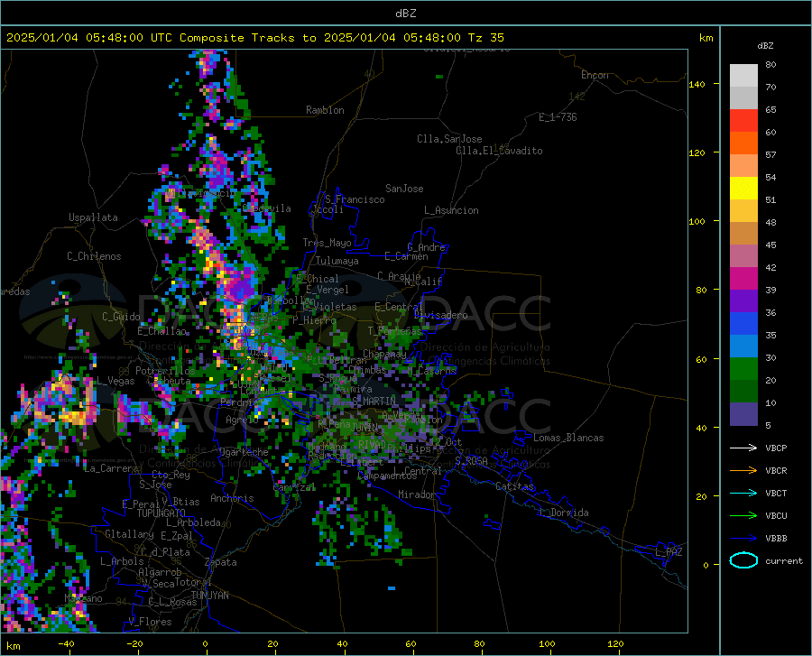Click the C_Chilenos label
Image resolution: width=812 pixels, height=656 pixels.
(94, 256)
